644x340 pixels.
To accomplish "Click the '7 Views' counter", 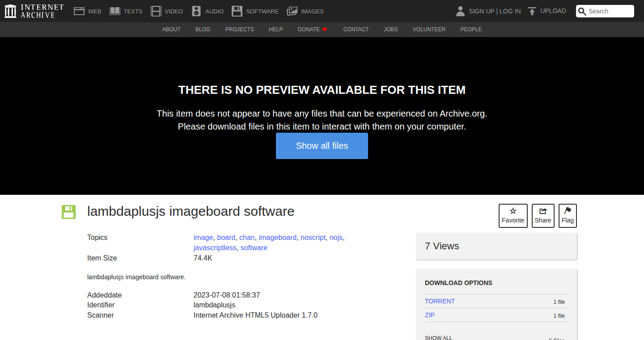I will pyautogui.click(x=442, y=246).
